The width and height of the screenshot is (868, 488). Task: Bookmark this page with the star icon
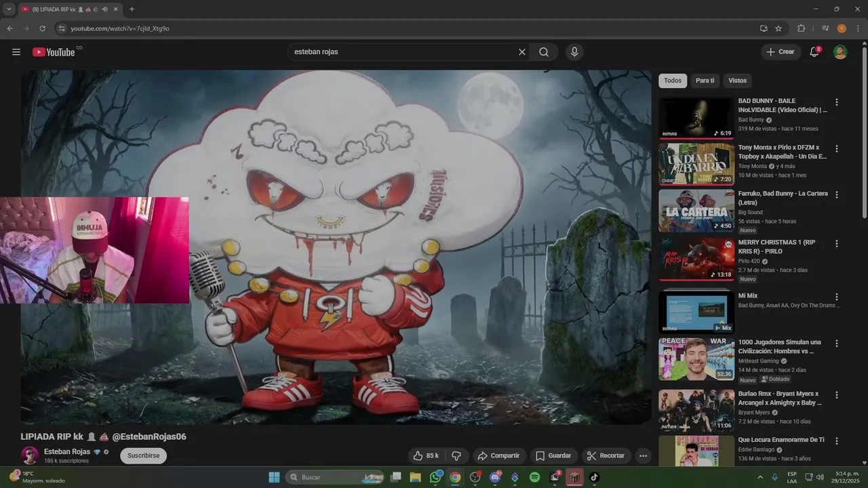click(x=778, y=28)
